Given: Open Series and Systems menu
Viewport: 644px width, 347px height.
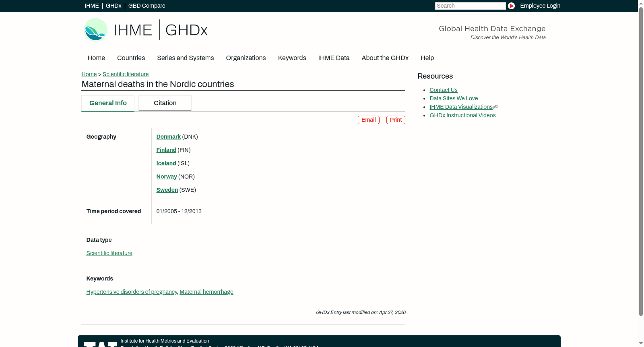Looking at the screenshot, I should point(186,58).
